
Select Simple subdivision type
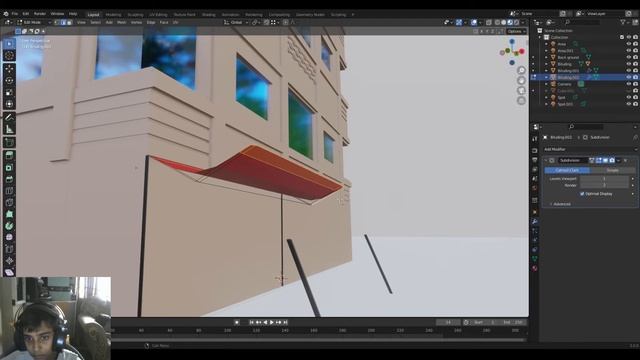(x=612, y=170)
